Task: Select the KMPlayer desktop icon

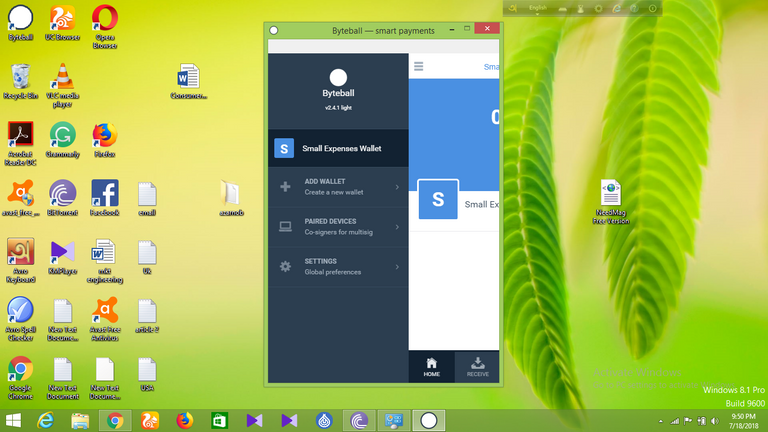Action: (62, 257)
